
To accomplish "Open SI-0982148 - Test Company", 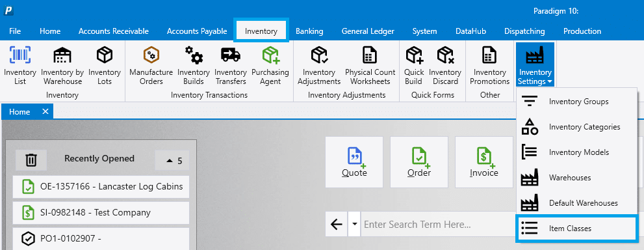I will 101,213.
